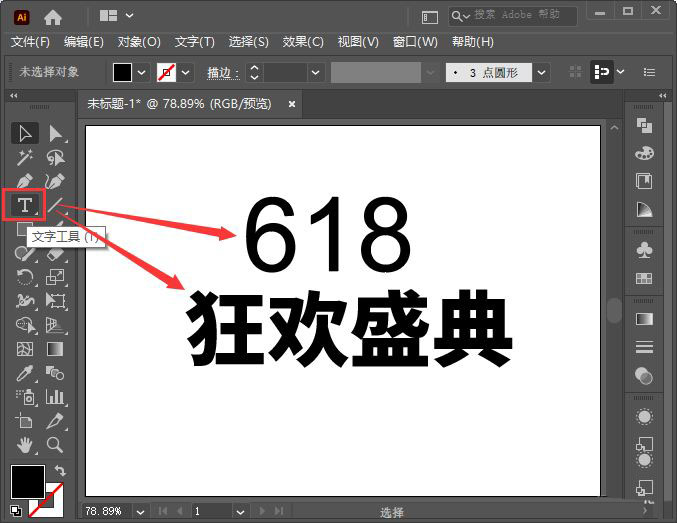
Task: Select the Lasso tool
Action: (56, 158)
